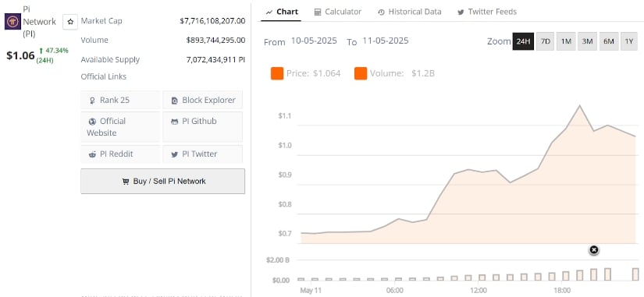Click the To date field 11-05-2025
644x297 pixels.
[386, 41]
